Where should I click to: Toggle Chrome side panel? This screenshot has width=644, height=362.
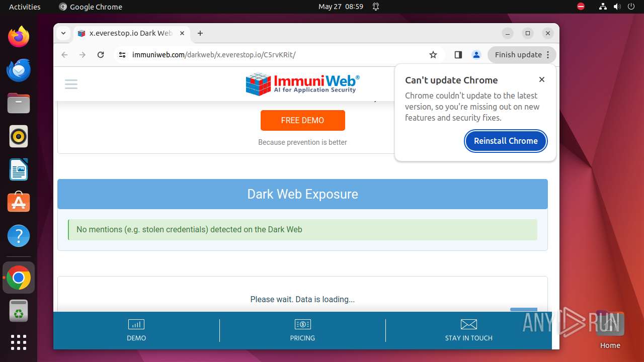458,55
